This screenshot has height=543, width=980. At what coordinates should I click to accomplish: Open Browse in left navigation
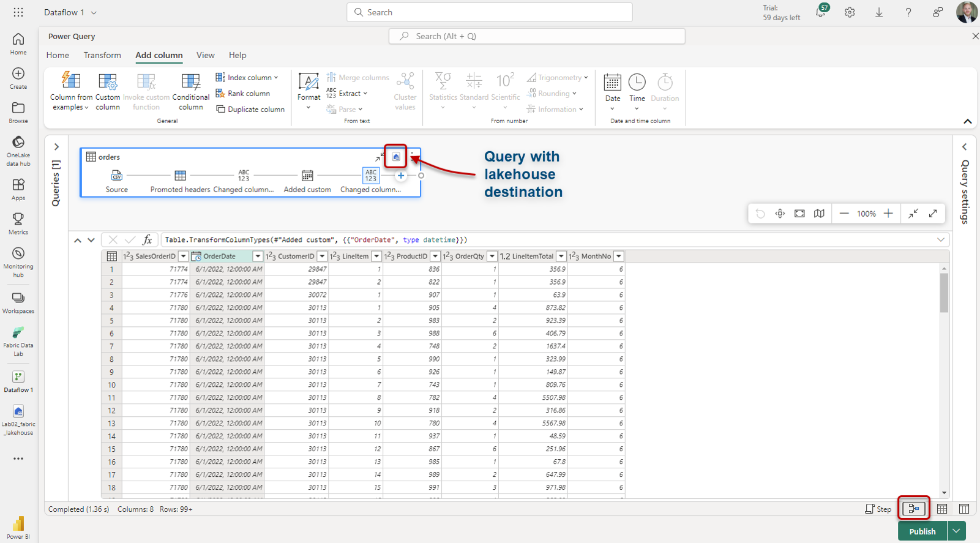(x=18, y=113)
